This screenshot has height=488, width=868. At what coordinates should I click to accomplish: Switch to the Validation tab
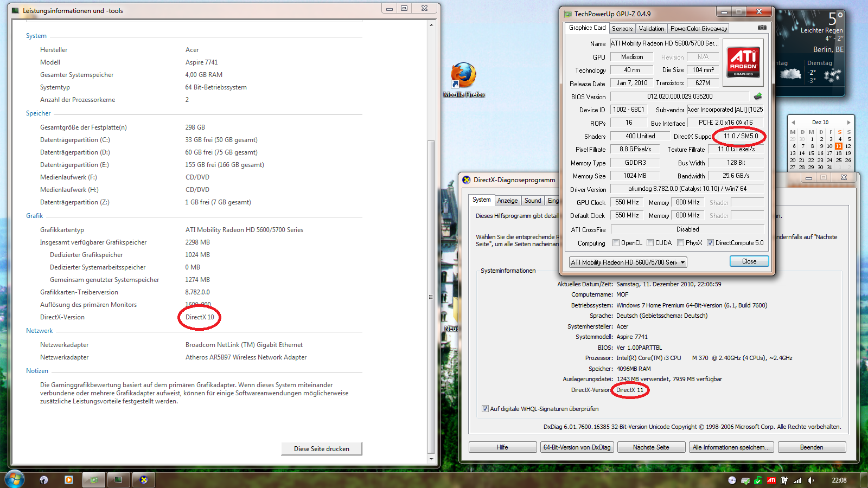pos(651,29)
